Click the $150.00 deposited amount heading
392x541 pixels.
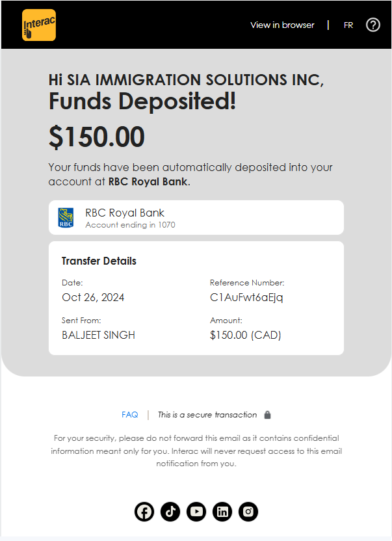coord(97,137)
